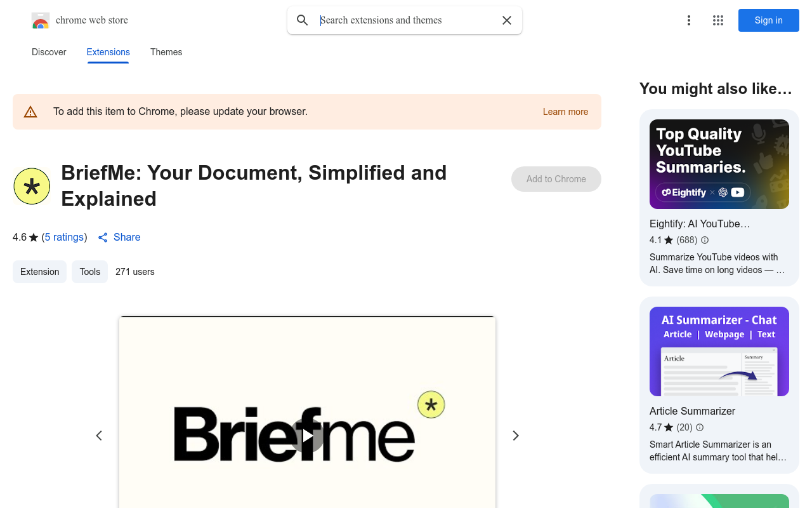Viewport: 812px width, 508px height.
Task: Click the Summarize YouTube videos description
Action: (717, 264)
